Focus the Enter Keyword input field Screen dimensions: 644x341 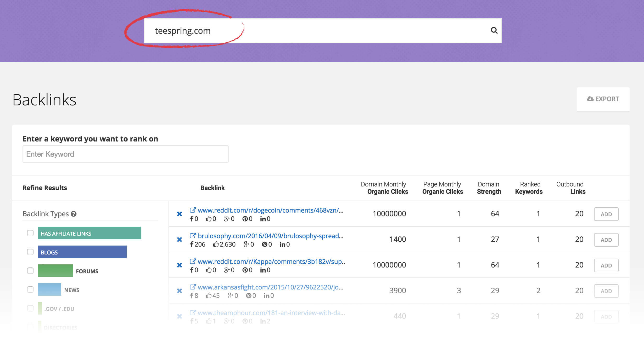click(x=125, y=154)
